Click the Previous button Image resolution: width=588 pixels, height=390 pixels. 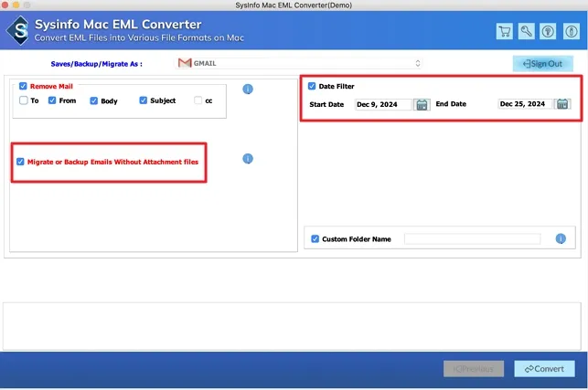pyautogui.click(x=474, y=369)
